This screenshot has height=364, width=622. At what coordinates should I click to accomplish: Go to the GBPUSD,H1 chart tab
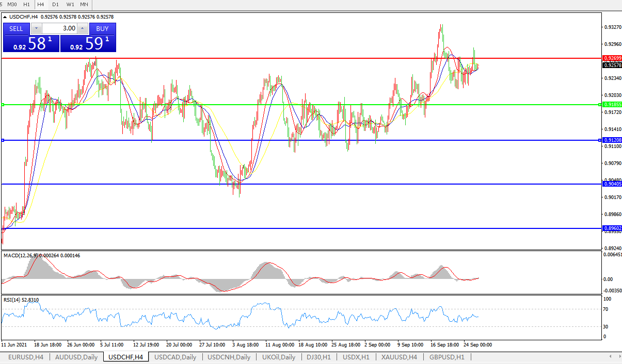[x=446, y=357]
